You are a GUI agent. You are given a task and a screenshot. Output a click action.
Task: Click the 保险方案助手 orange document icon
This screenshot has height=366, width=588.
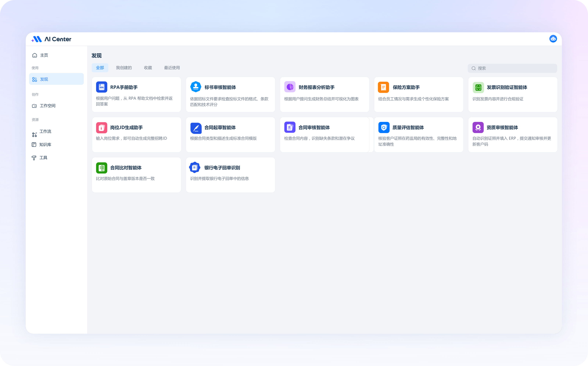click(383, 87)
